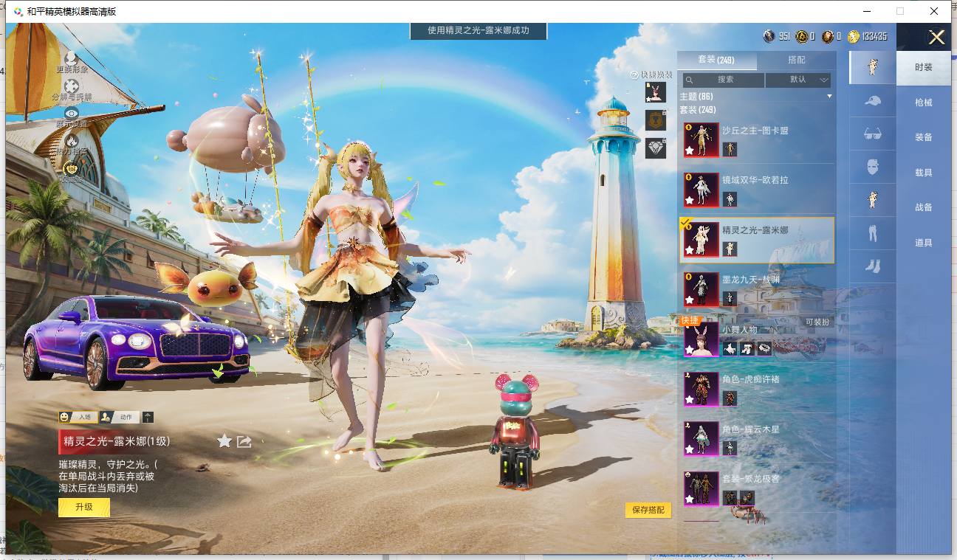Image resolution: width=957 pixels, height=560 pixels.
Task: Select the shoes category icon
Action: point(873,266)
